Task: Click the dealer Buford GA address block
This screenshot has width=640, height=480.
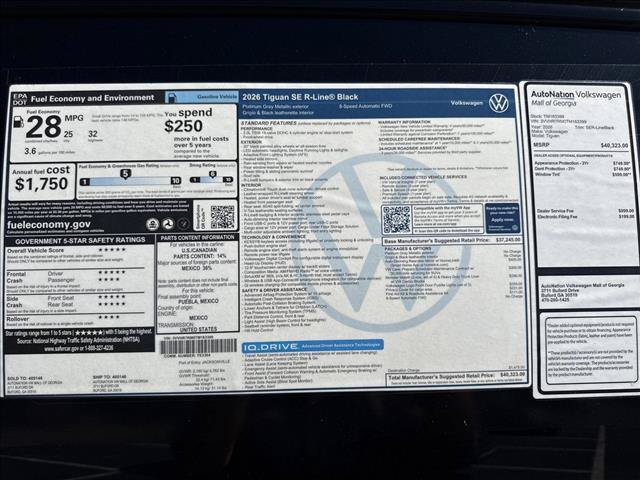Action: point(582,292)
